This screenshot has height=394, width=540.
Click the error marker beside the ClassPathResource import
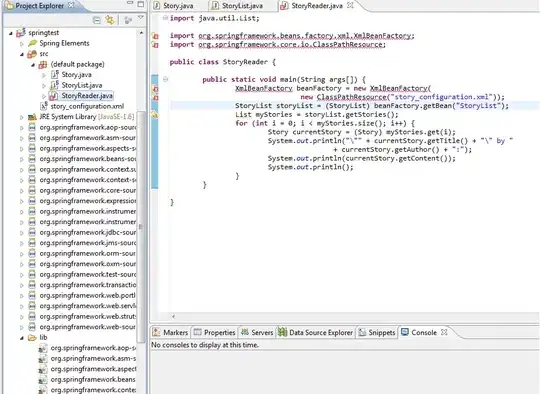155,45
